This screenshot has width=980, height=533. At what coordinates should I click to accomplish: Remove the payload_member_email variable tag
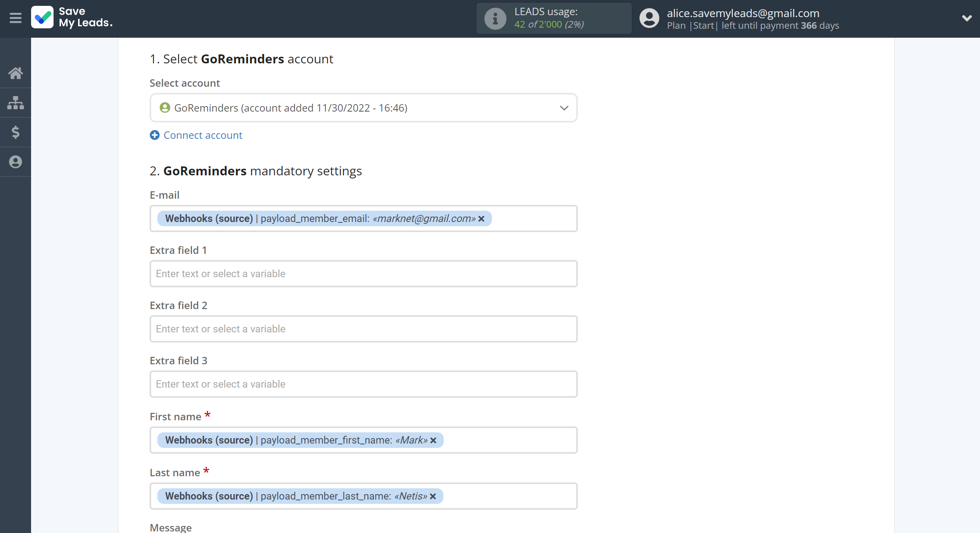(x=481, y=218)
